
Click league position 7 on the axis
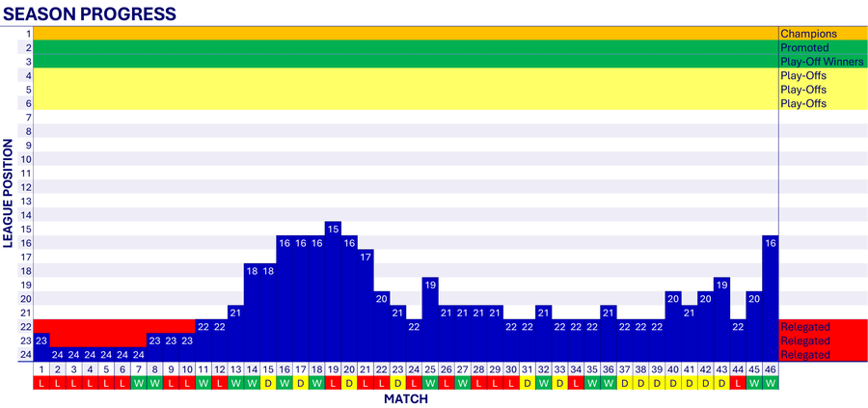click(28, 118)
